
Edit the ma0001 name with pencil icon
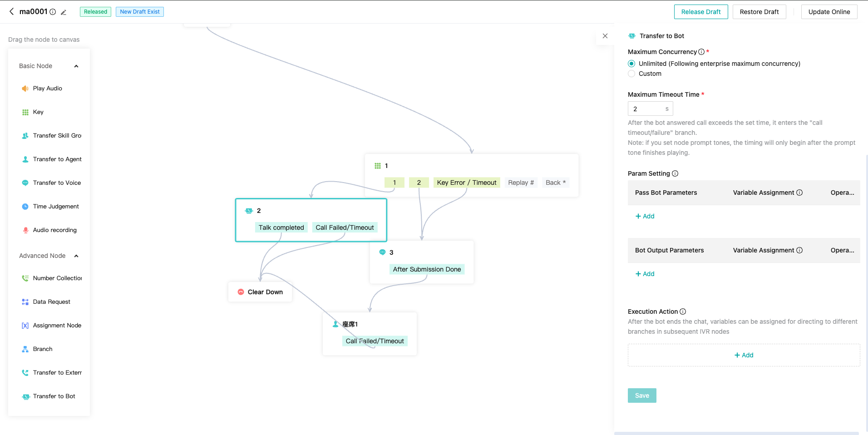[64, 12]
